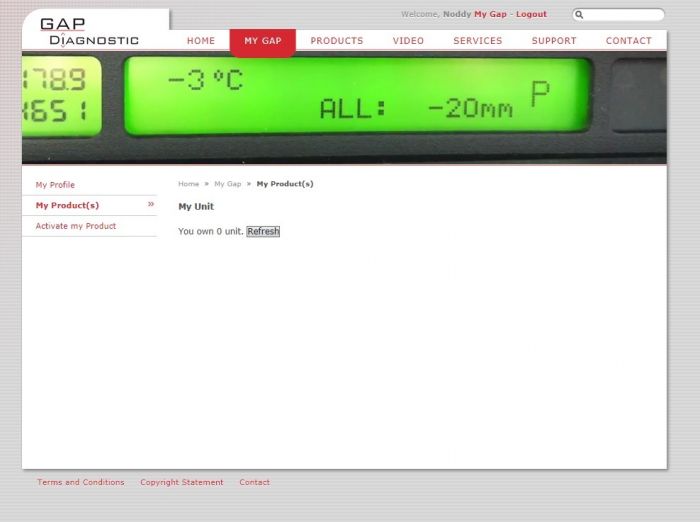
Task: Click the 'You own 0 unit.' text
Action: (211, 231)
